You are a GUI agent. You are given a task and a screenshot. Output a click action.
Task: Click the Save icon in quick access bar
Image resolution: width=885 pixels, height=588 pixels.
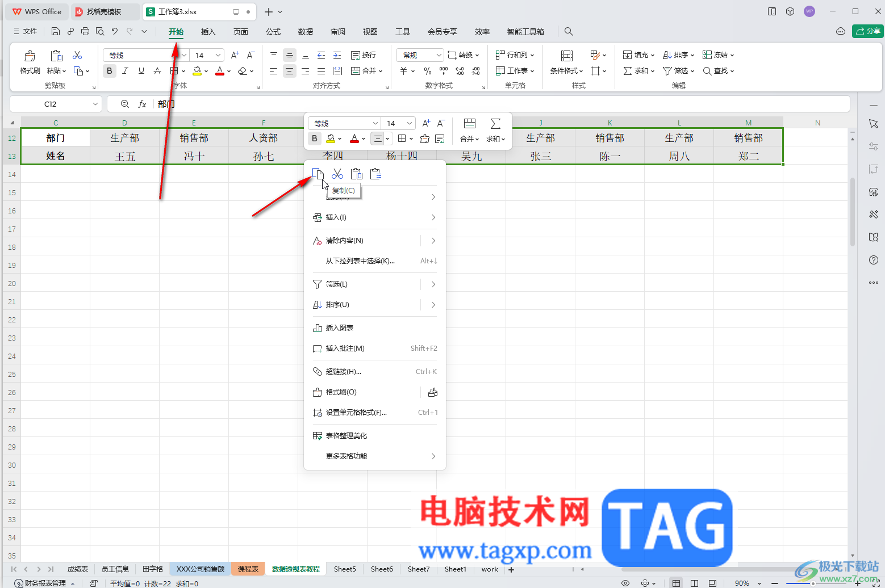pos(56,32)
